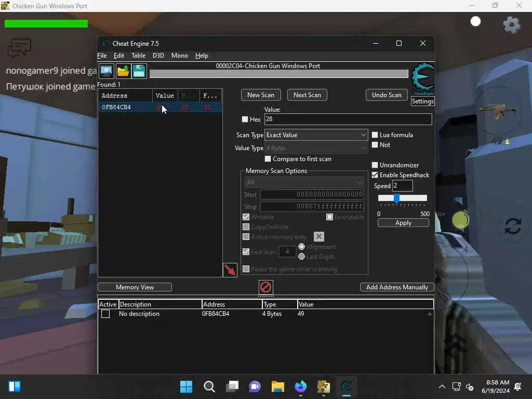Toggle the Not checkbox
The height and width of the screenshot is (399, 532).
click(375, 145)
